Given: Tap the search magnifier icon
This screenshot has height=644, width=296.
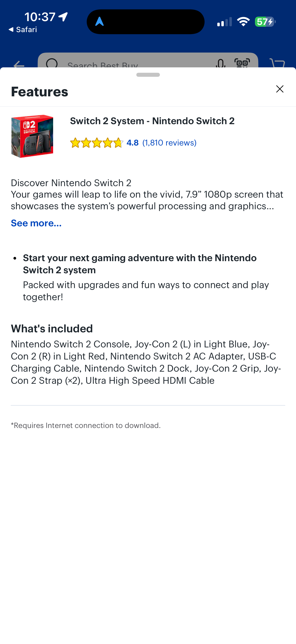Looking at the screenshot, I should click(52, 63).
